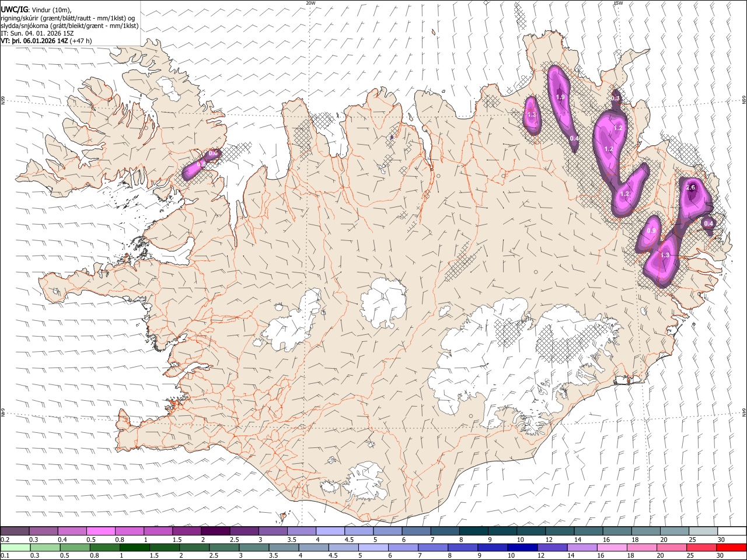The width and height of the screenshot is (747, 560).
Task: Select upper legend swatch between 3 and 3.5
Action: 273,531
